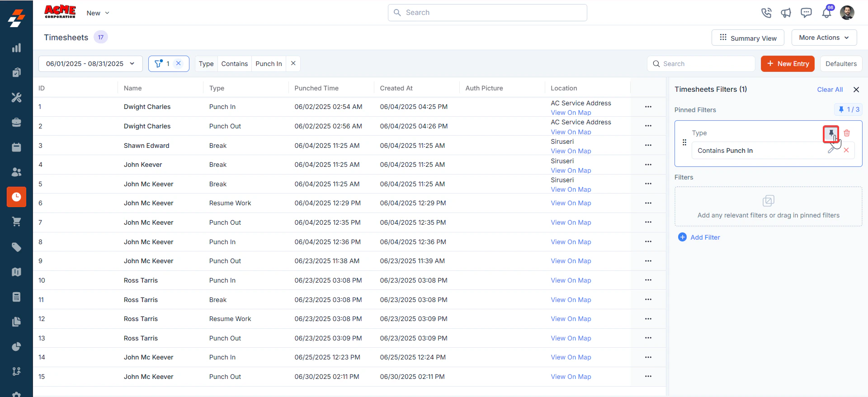Click the timesheets search input field
Screen dimensions: 868x397
click(x=701, y=64)
